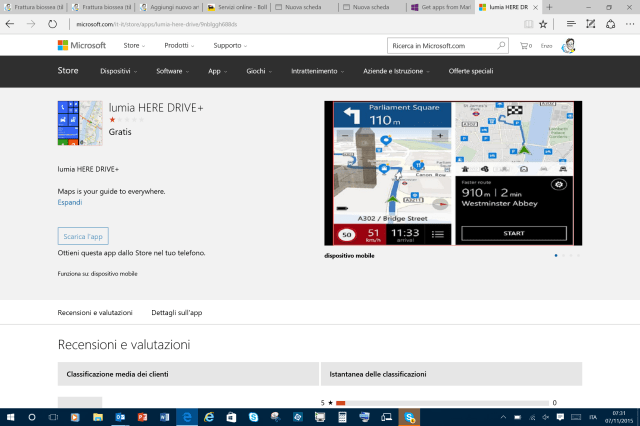The width and height of the screenshot is (640, 426).
Task: Click the Espandi link
Action: (x=69, y=202)
